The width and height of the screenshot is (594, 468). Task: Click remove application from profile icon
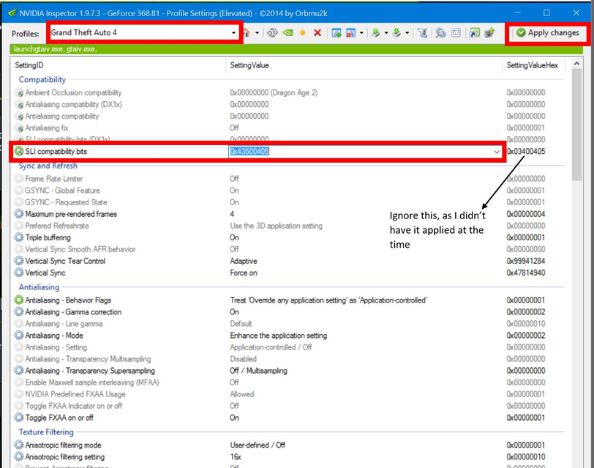(x=351, y=33)
